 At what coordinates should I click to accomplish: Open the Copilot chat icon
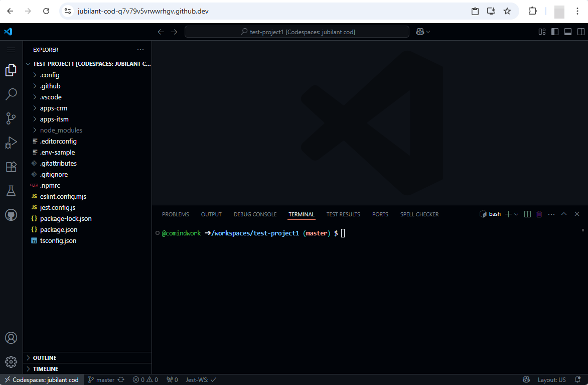point(420,32)
